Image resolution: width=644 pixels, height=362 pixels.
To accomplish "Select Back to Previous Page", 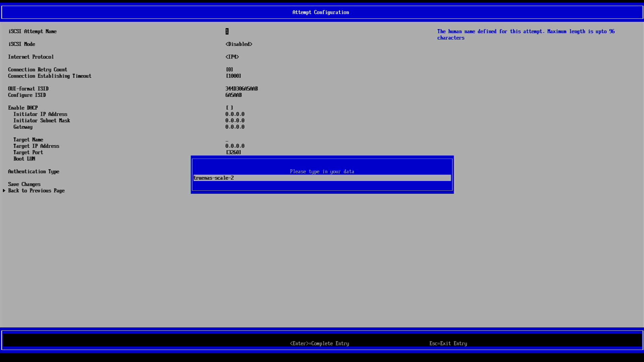I will coord(36,191).
